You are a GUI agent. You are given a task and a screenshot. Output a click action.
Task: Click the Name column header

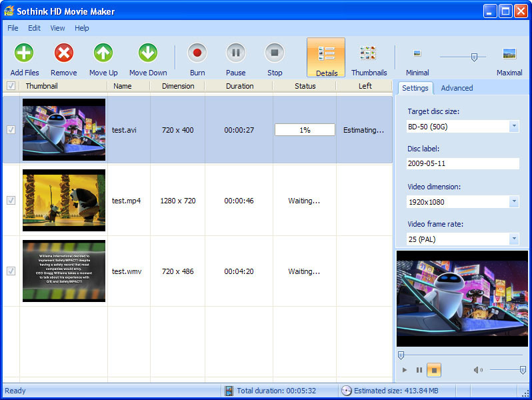tap(123, 86)
